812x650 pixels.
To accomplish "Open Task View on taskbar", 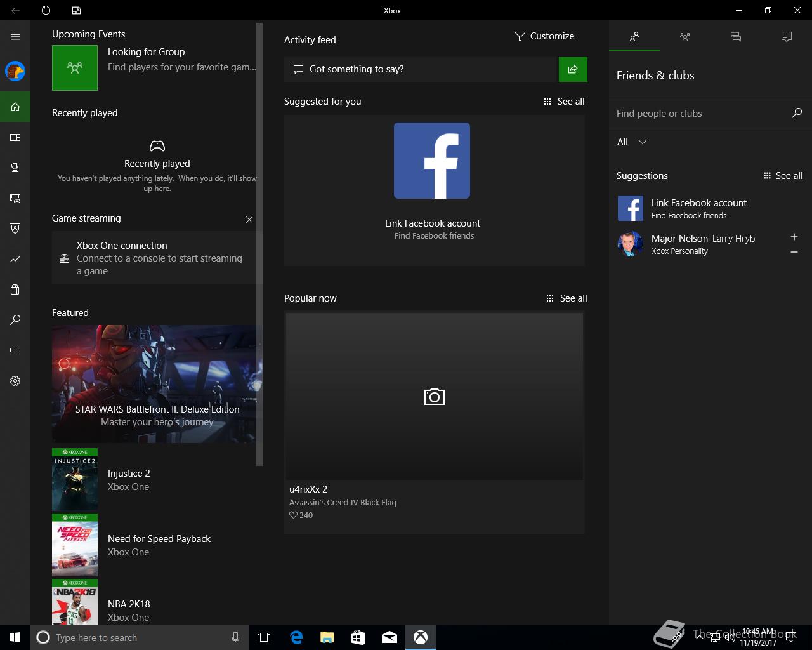I will tap(264, 637).
